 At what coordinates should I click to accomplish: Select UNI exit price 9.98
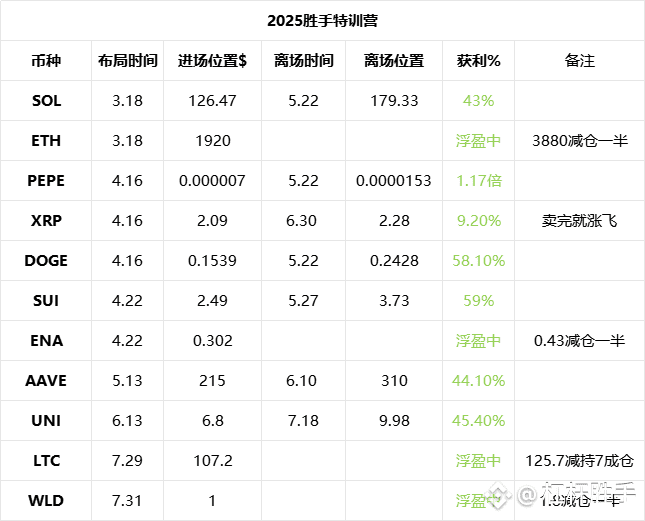coord(394,421)
